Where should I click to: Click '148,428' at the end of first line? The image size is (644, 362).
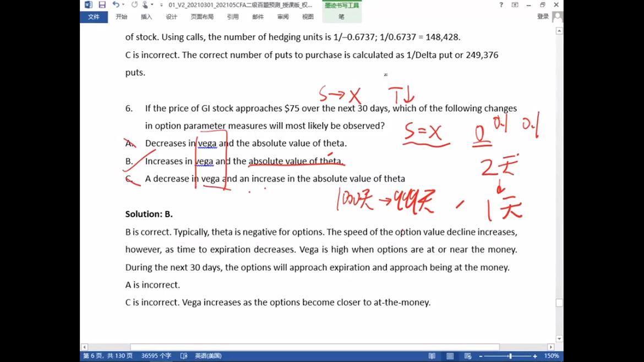(x=443, y=37)
